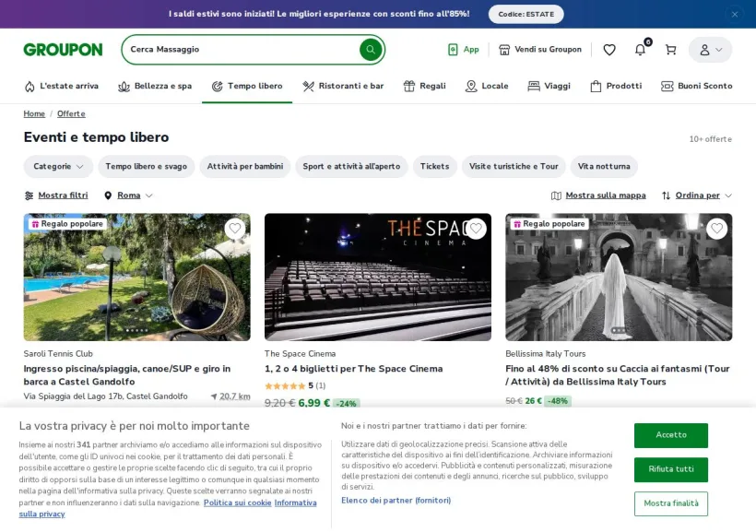Show filters via Mostra filtri
756x532 pixels.
56,195
